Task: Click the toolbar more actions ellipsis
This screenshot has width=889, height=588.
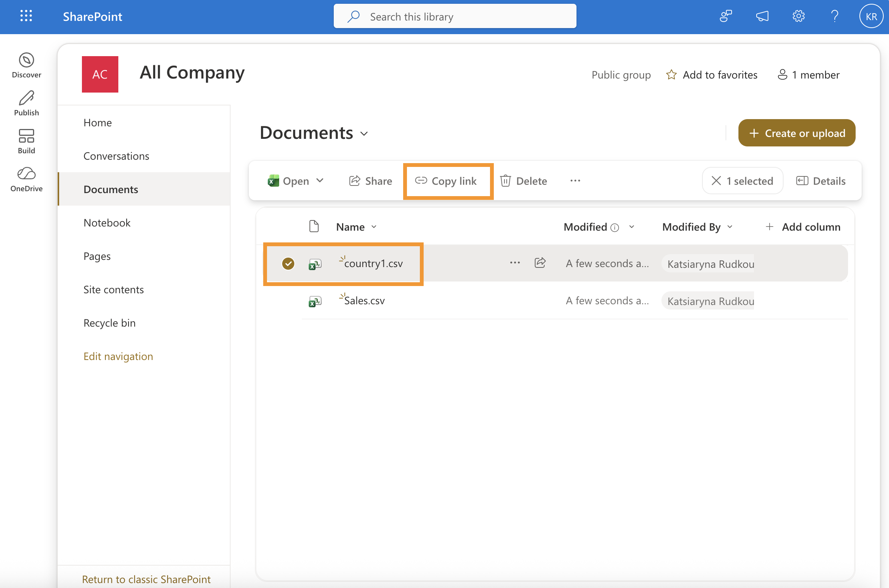Action: coord(575,181)
